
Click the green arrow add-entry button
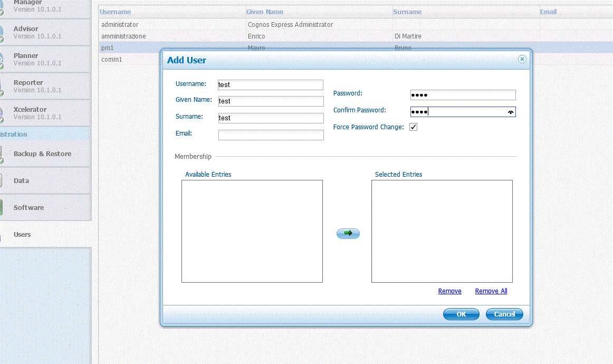point(348,233)
